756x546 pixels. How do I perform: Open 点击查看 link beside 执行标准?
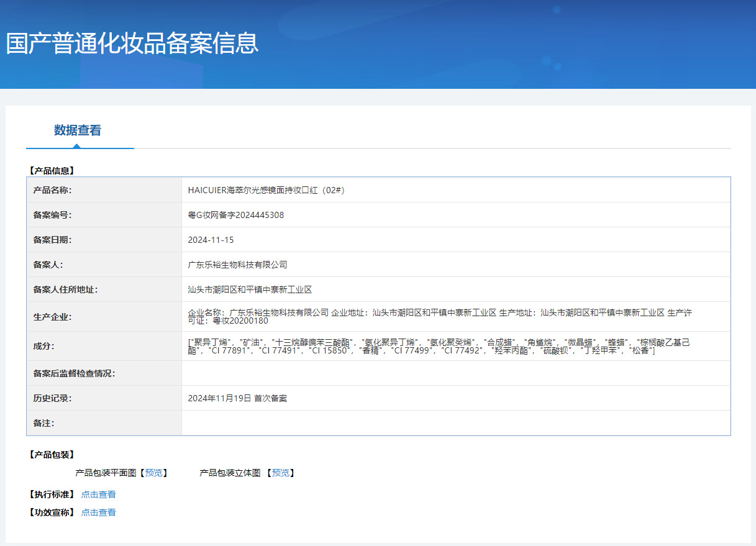click(98, 494)
